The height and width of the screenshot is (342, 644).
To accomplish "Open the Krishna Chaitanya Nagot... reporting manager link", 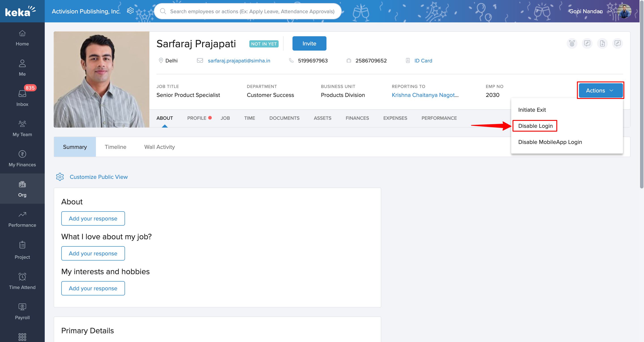I will tap(425, 95).
